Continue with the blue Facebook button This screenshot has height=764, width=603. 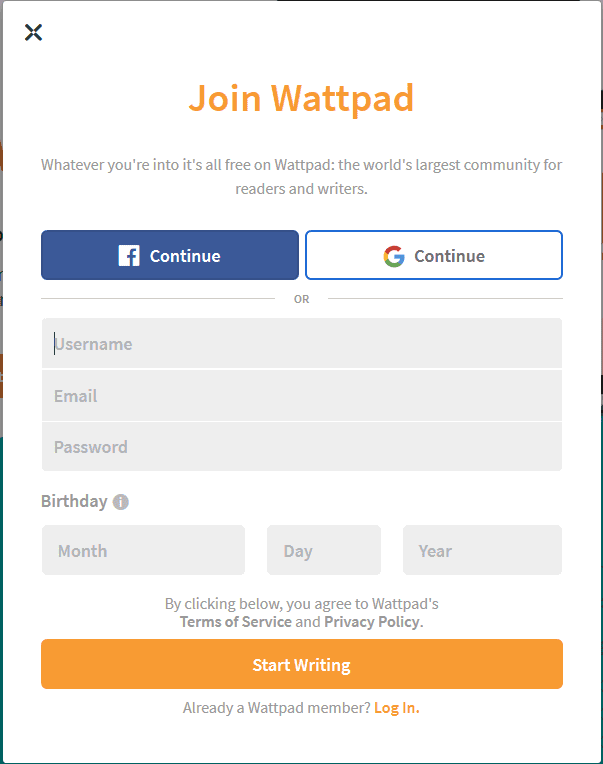170,255
